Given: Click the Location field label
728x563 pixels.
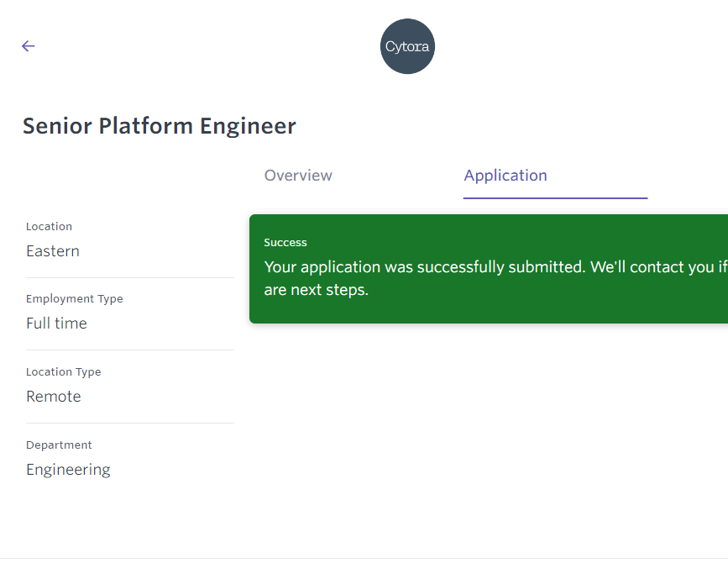Looking at the screenshot, I should [49, 227].
